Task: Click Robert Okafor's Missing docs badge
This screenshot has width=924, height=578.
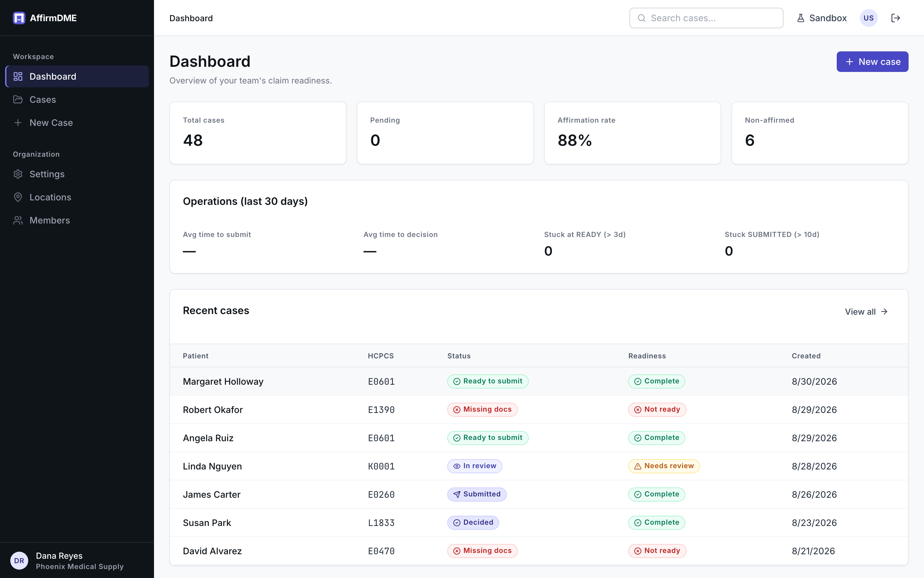Action: [482, 409]
